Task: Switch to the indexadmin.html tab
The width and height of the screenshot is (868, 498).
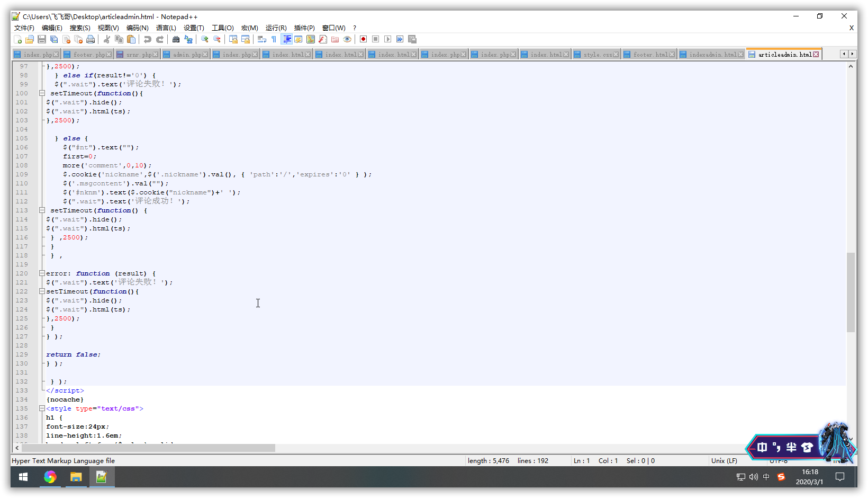Action: 712,54
